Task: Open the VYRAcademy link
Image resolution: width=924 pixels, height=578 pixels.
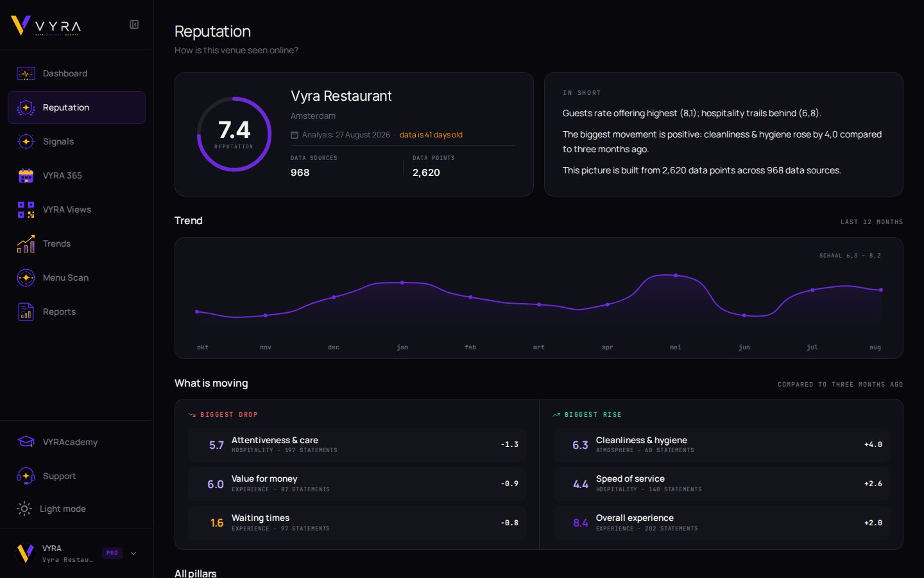Action: click(x=76, y=442)
